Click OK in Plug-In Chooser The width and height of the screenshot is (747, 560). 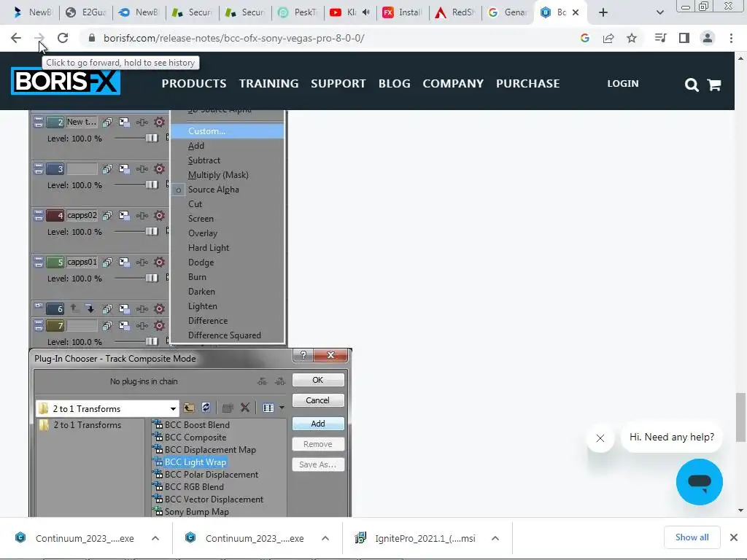pyautogui.click(x=318, y=380)
